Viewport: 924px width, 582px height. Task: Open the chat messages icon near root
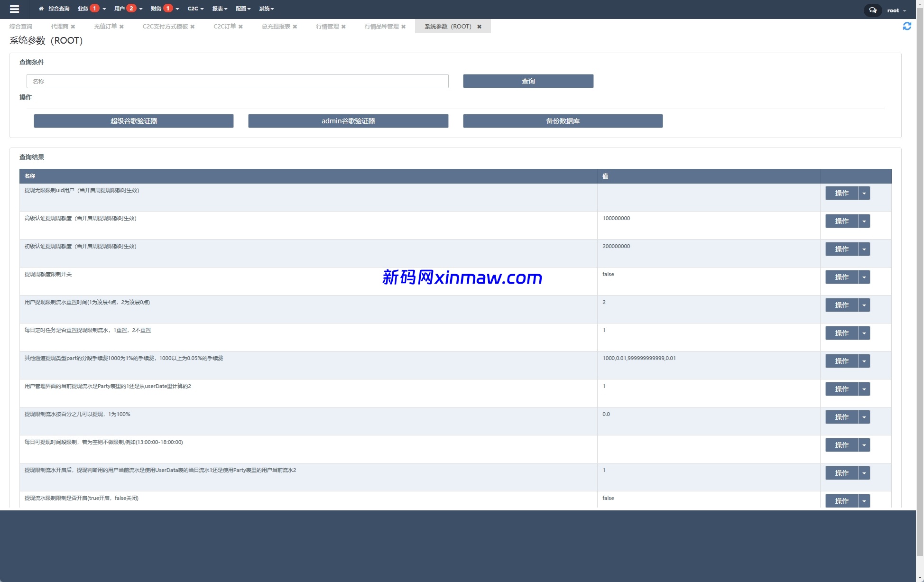click(x=872, y=10)
